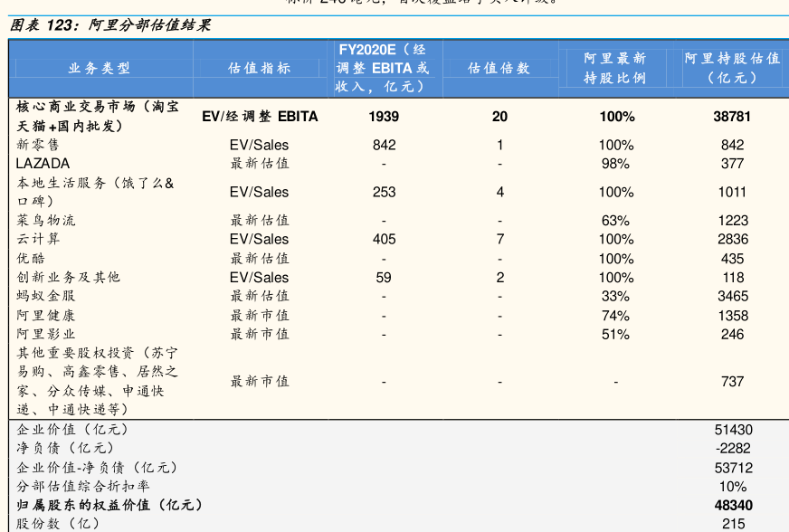Image resolution: width=789 pixels, height=532 pixels.
Task: Click the 归属股东的权益价值（亿元）label
Action: (109, 506)
